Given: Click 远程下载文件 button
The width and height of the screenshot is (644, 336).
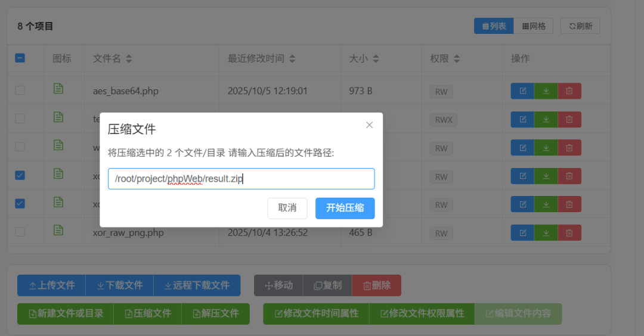Looking at the screenshot, I should (x=197, y=285).
